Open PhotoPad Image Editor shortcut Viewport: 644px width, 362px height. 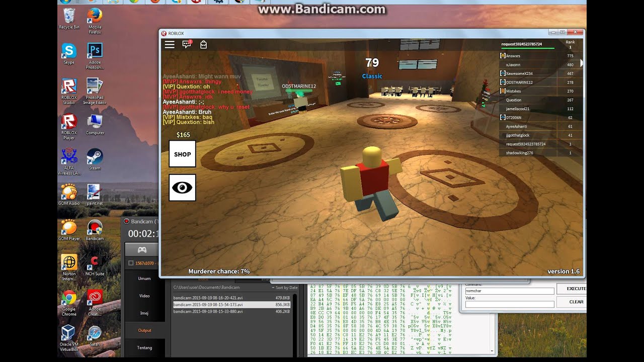[x=95, y=92]
